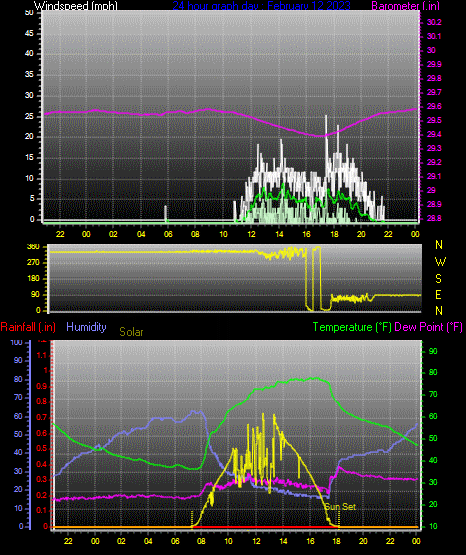Viewport: 466px width, 555px height.
Task: Click the 0.5 rainfall scale value
Action: 42,448
